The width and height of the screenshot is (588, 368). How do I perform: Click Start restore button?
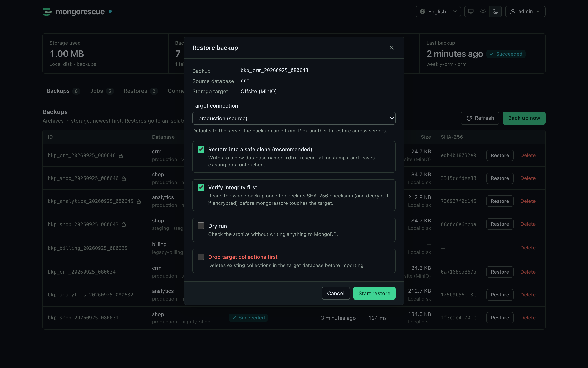click(374, 293)
